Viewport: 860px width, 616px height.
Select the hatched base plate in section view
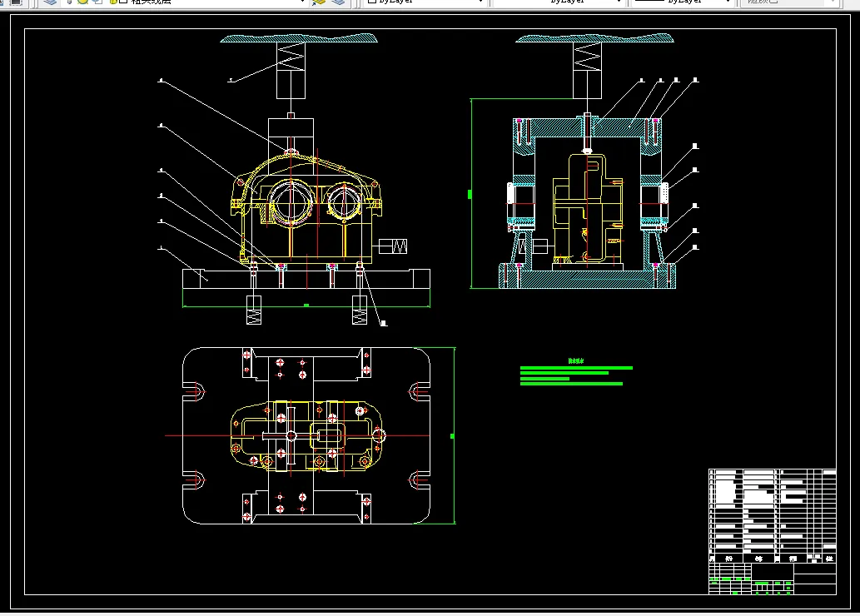point(587,277)
